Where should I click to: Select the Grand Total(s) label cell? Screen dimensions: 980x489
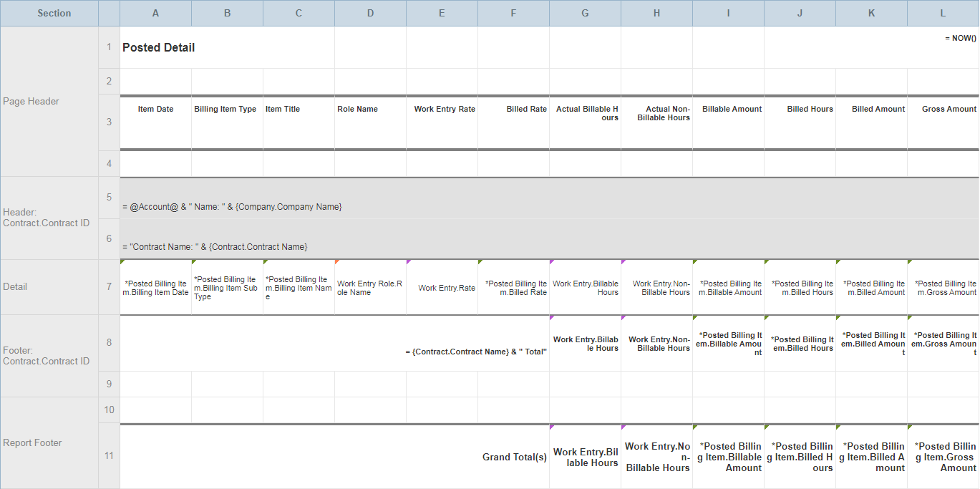click(x=513, y=456)
